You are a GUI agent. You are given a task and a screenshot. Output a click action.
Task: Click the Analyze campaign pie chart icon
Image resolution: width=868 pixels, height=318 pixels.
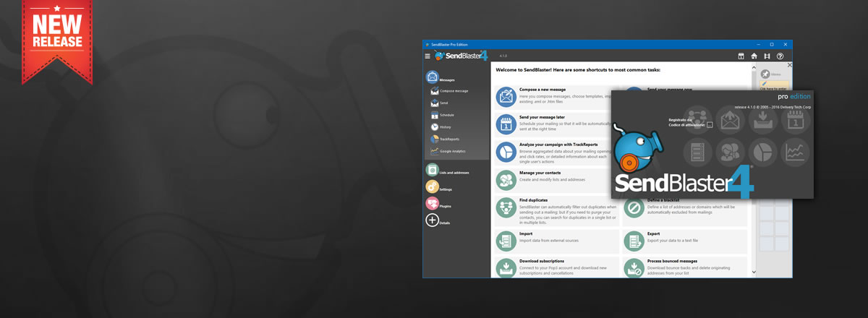coord(506,152)
